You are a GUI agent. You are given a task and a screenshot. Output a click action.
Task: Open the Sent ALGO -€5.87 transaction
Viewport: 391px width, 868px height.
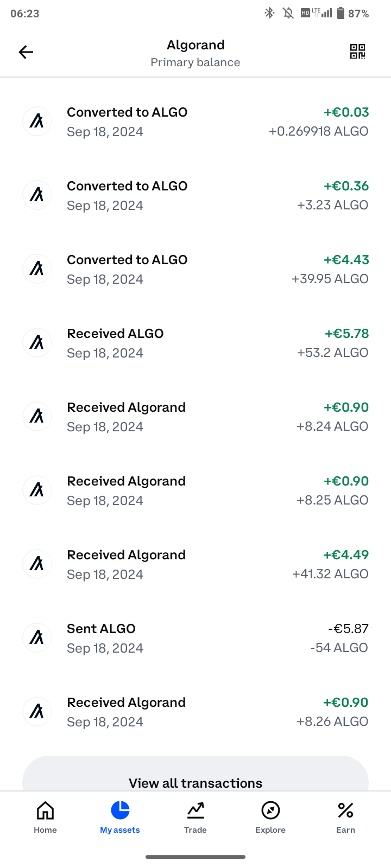click(x=195, y=638)
